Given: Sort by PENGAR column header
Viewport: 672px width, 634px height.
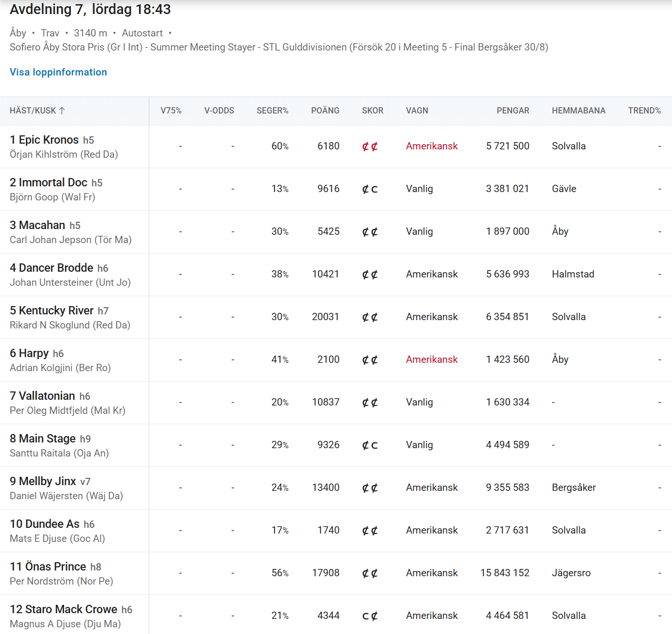Looking at the screenshot, I should coord(513,110).
